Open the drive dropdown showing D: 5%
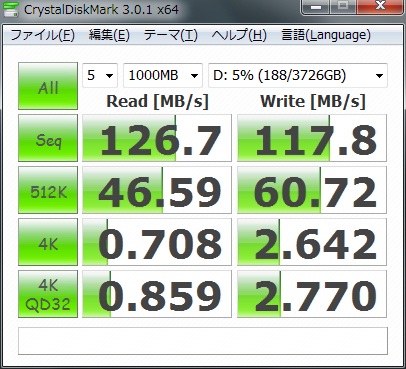This screenshot has width=406, height=369. [x=298, y=75]
